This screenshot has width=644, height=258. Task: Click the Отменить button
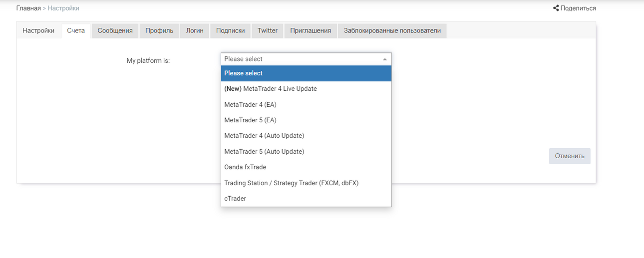(x=570, y=156)
